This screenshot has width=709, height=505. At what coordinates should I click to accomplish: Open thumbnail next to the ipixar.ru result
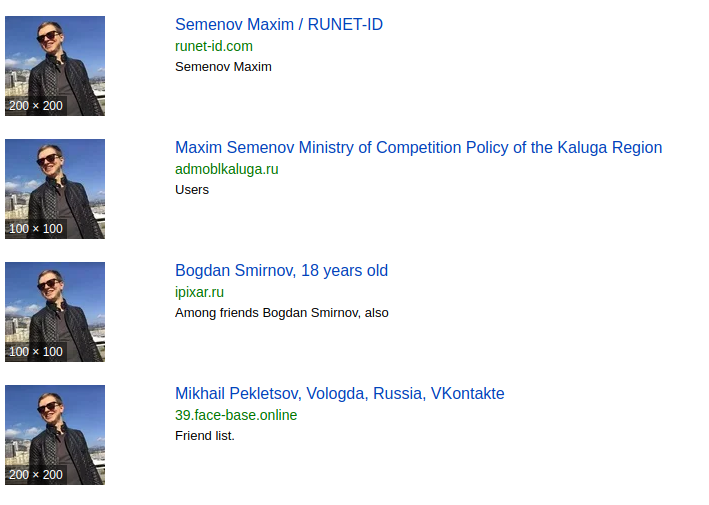pos(55,312)
